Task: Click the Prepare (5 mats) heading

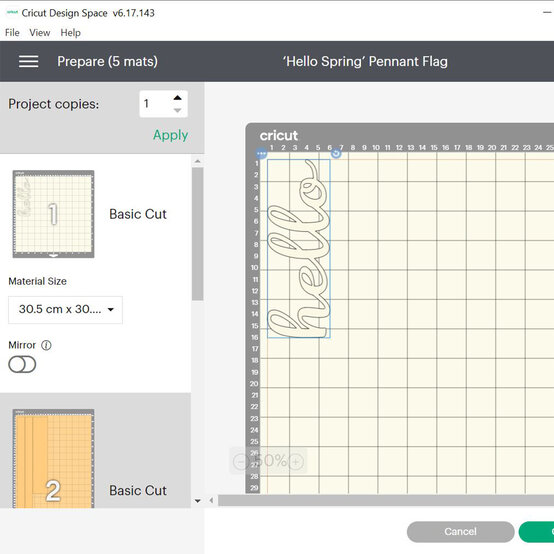Action: click(x=107, y=61)
